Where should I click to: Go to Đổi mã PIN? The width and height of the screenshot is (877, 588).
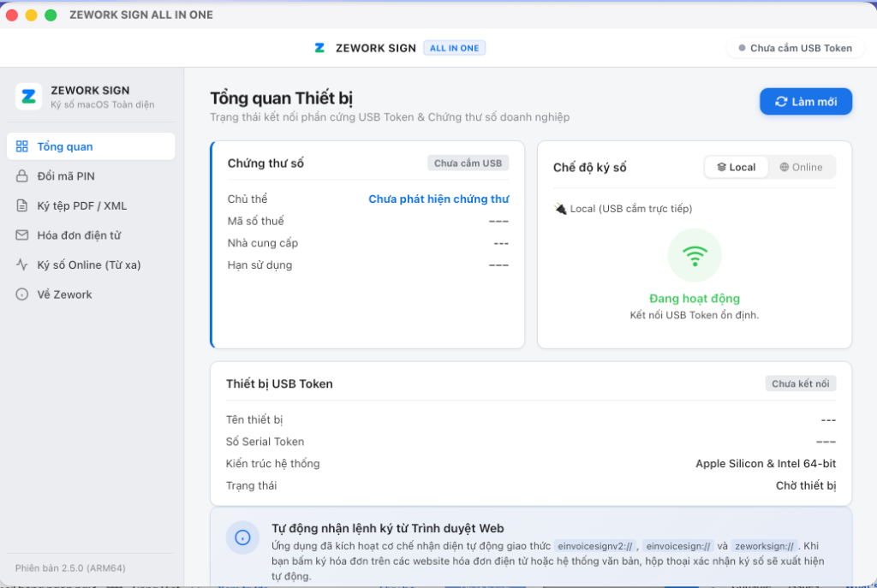point(91,176)
